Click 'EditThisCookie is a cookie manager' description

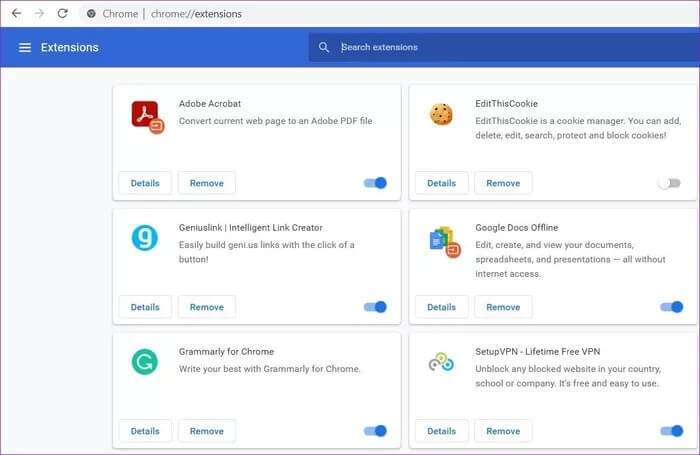(x=578, y=128)
